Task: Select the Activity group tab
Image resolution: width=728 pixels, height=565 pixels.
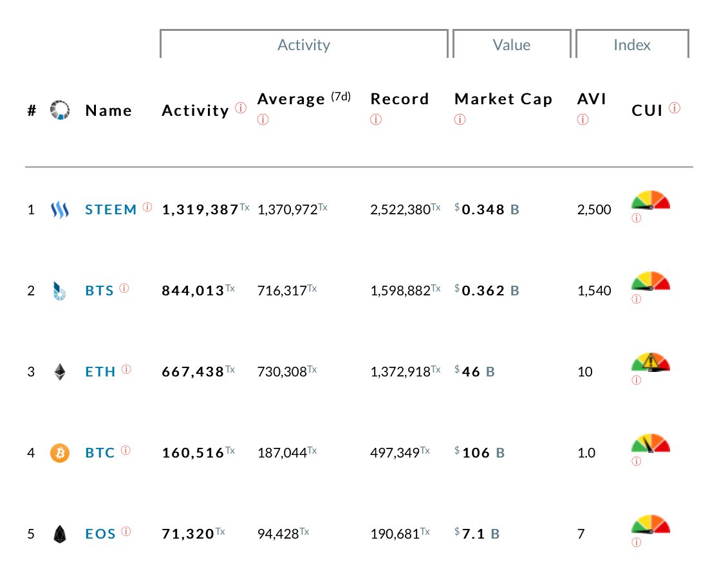Action: 304,44
